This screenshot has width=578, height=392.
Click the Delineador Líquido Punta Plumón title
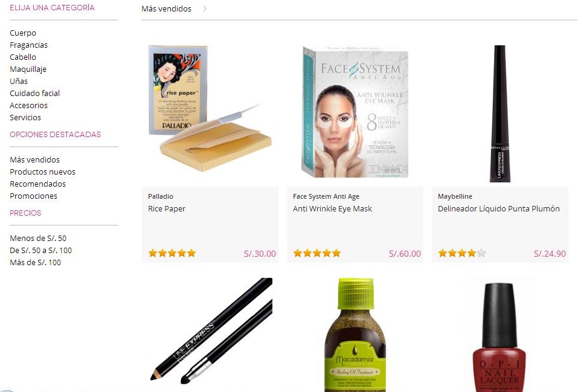click(x=499, y=209)
